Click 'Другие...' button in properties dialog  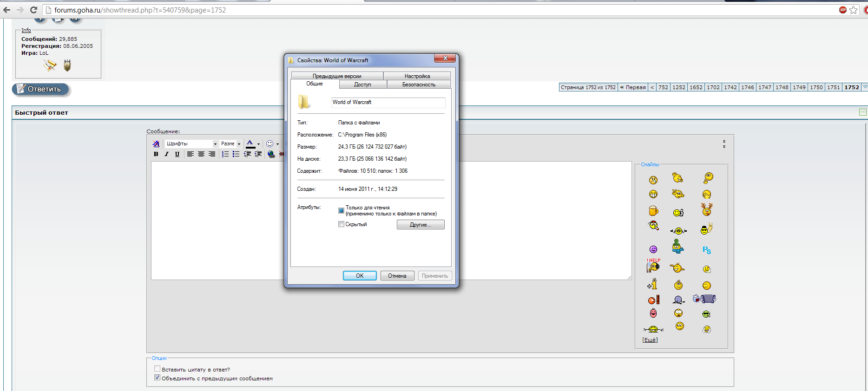[x=421, y=225]
